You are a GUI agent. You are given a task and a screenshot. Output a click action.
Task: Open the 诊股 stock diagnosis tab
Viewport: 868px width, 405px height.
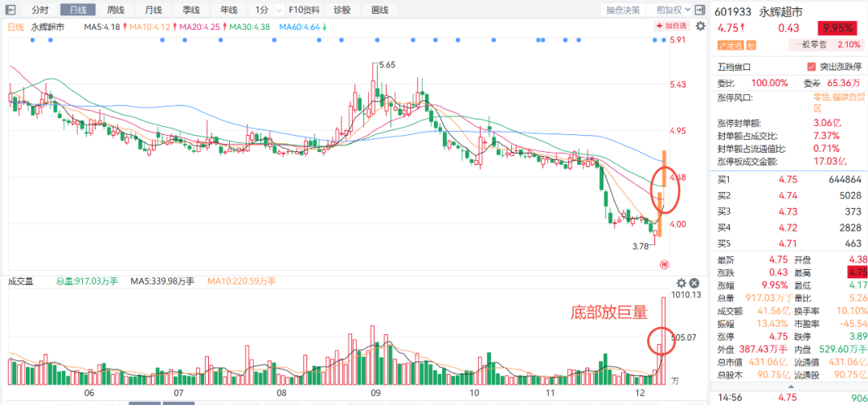(342, 10)
